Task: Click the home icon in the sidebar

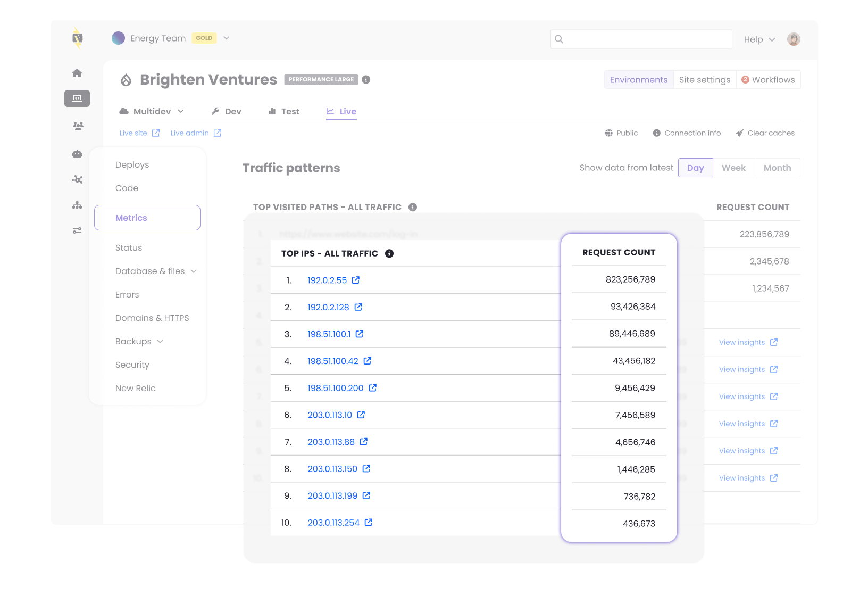Action: click(x=77, y=73)
